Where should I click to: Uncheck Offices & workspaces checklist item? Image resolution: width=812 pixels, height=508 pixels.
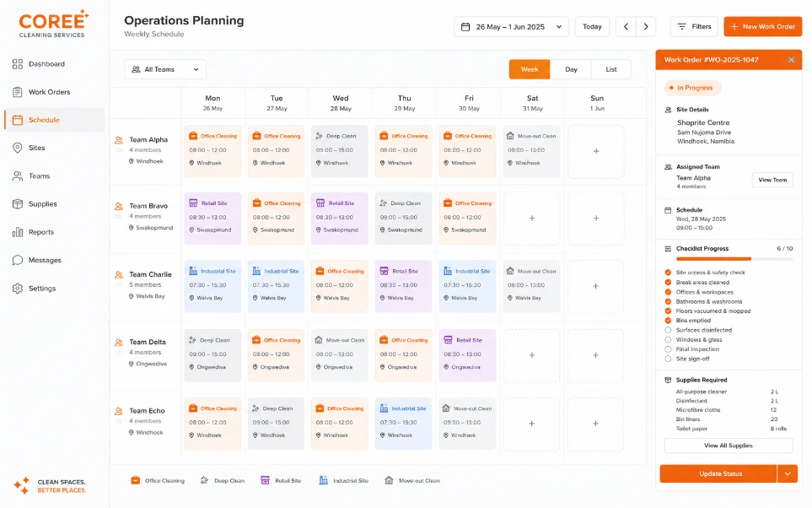coord(668,292)
